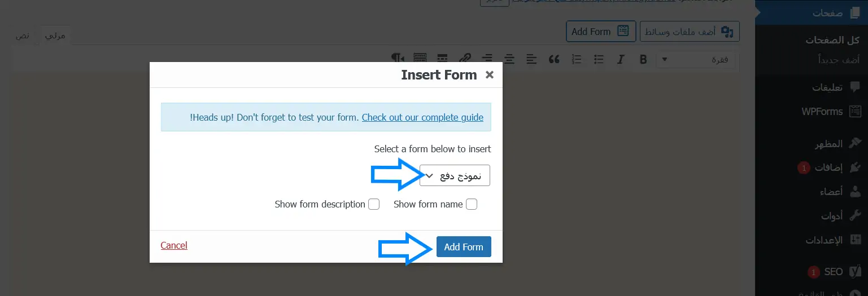Viewport: 868px width, 296px height.
Task: Click the أضف ملفات وسائط add media button
Action: [x=690, y=32]
